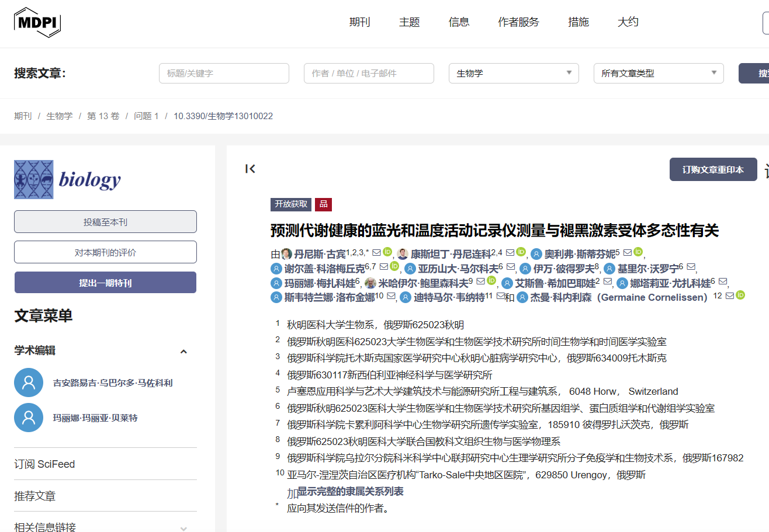769x532 pixels.
Task: Click email envelope for 基里尔·沃罗宁
Action: click(691, 267)
